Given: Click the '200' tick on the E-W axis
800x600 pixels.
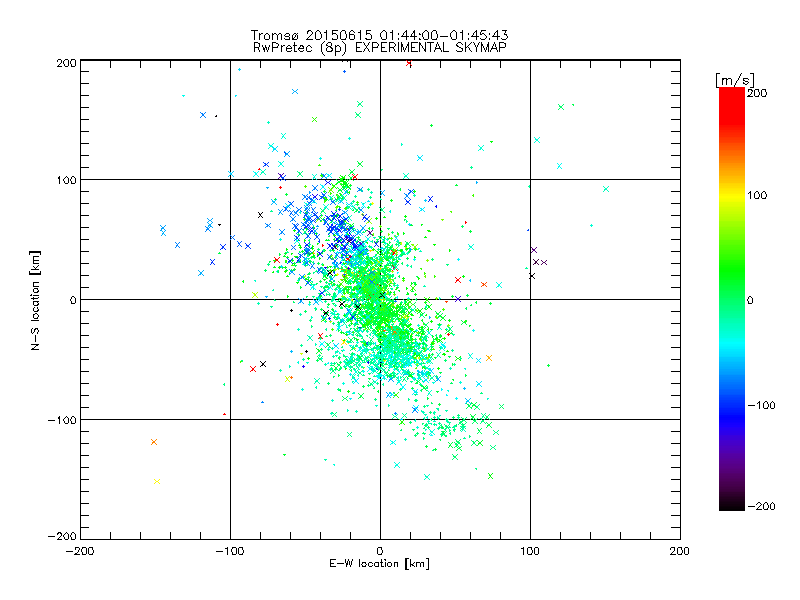Looking at the screenshot, I should pos(680,551).
